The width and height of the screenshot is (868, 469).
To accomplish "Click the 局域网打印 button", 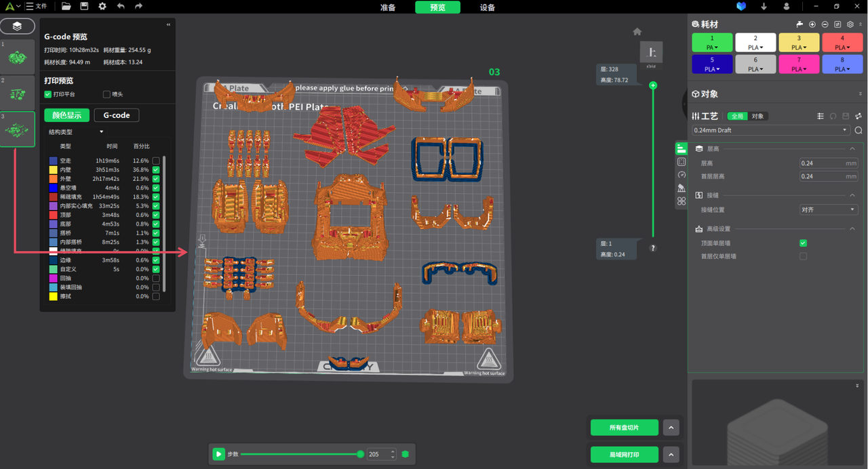I will click(625, 454).
